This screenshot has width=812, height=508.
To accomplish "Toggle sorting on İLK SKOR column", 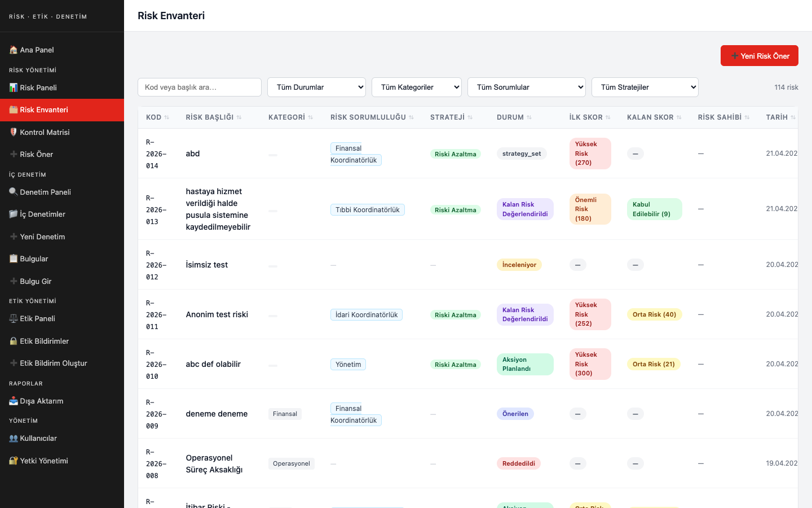I will point(608,117).
